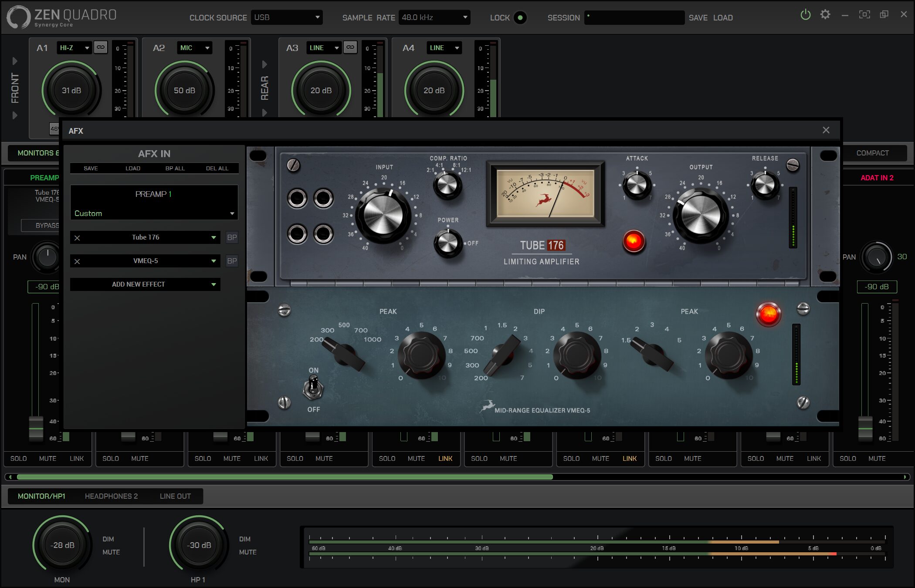Click the DIP frequency selector lever
The width and height of the screenshot is (915, 588).
(502, 355)
